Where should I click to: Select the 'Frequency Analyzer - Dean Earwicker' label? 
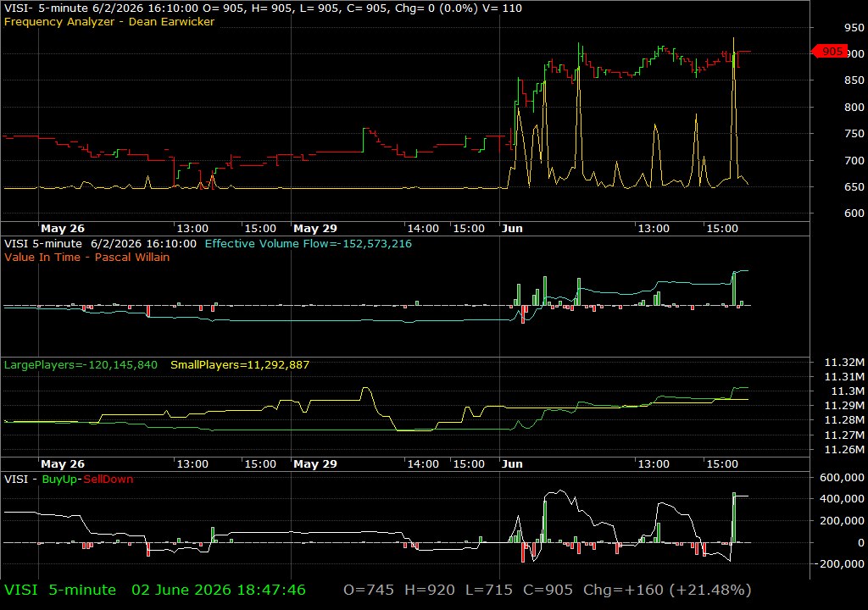(109, 22)
